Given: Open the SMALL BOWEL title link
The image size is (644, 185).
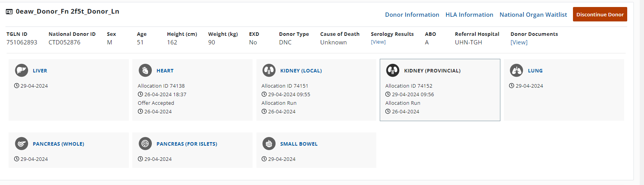Looking at the screenshot, I should 299,144.
